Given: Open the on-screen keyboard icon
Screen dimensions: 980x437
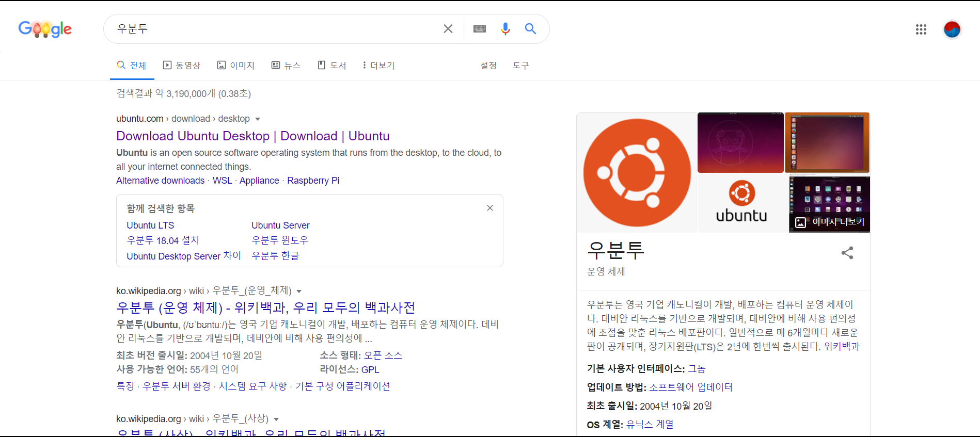Looking at the screenshot, I should pyautogui.click(x=480, y=29).
